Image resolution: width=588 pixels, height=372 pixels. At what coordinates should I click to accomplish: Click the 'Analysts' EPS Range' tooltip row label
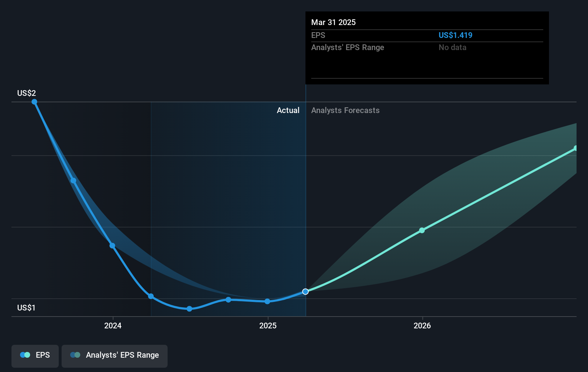click(347, 47)
